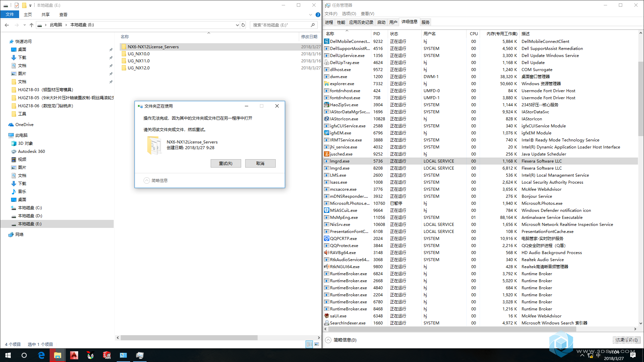Select 此电脑 in navigation pane
Screen dimensions: 644x362
[x=21, y=135]
